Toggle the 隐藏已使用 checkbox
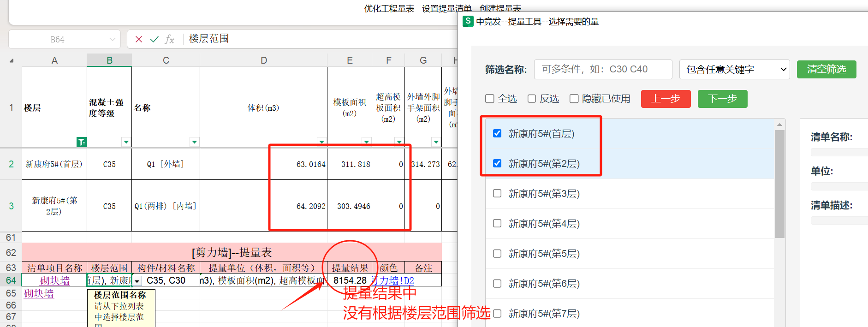This screenshot has width=868, height=327. 574,99
